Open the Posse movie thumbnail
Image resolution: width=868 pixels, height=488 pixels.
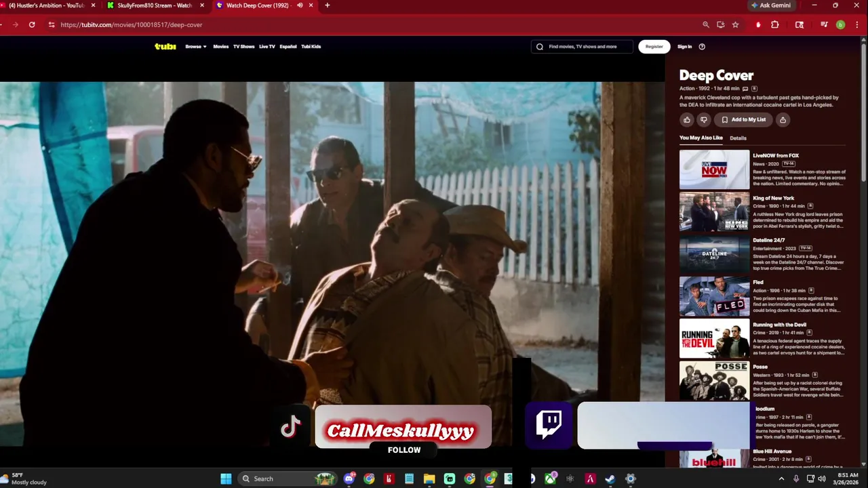(x=715, y=381)
